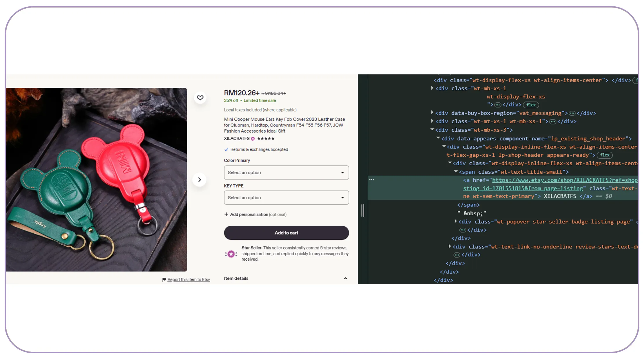Select the wt-display-flex-xs wt-align-items-center div line
The width and height of the screenshot is (644, 359).
532,80
